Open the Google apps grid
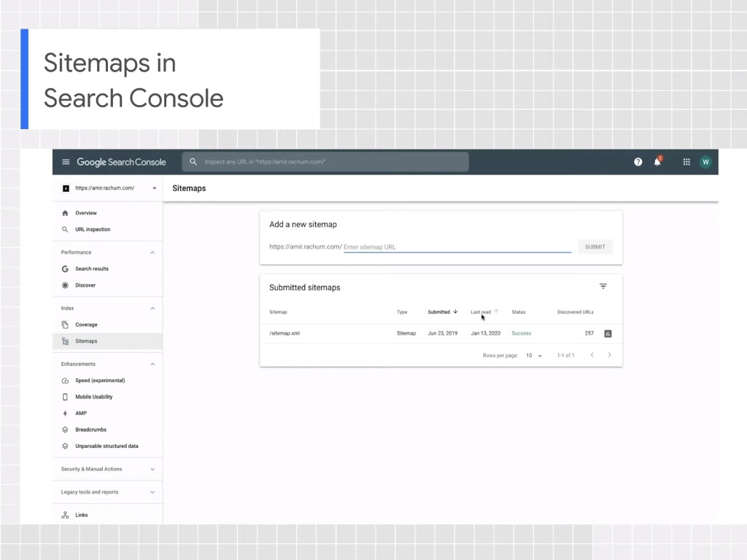This screenshot has height=560, width=747. click(686, 162)
